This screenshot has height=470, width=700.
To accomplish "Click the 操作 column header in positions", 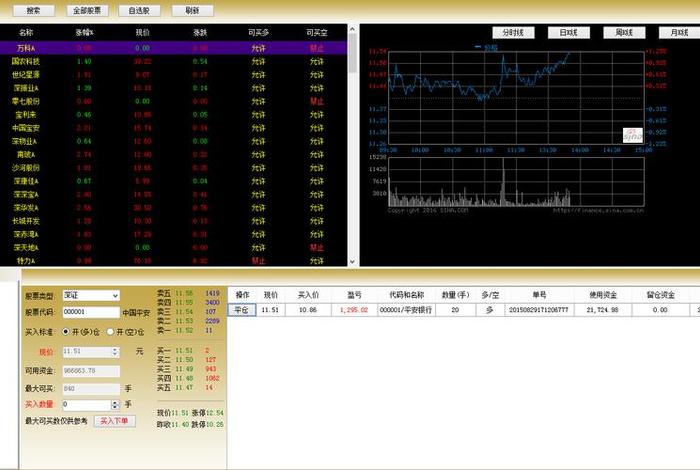I will point(242,295).
